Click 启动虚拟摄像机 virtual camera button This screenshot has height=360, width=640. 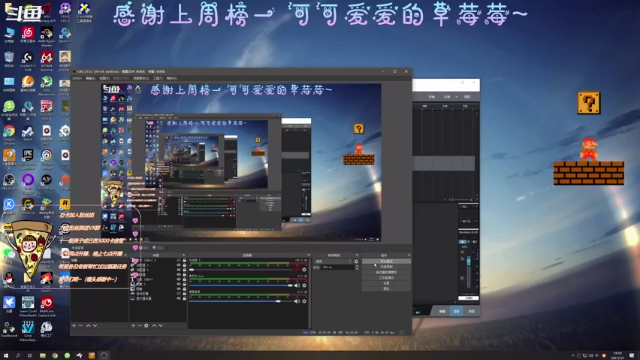pyautogui.click(x=387, y=272)
